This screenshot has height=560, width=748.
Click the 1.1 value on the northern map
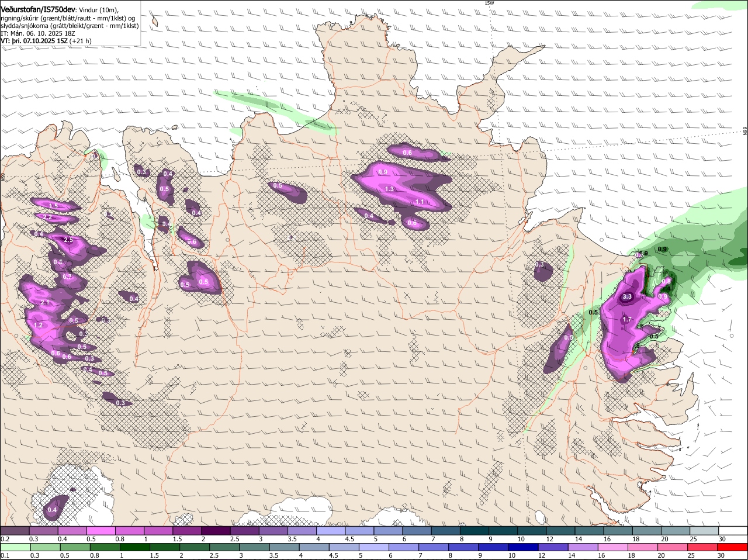tap(419, 202)
